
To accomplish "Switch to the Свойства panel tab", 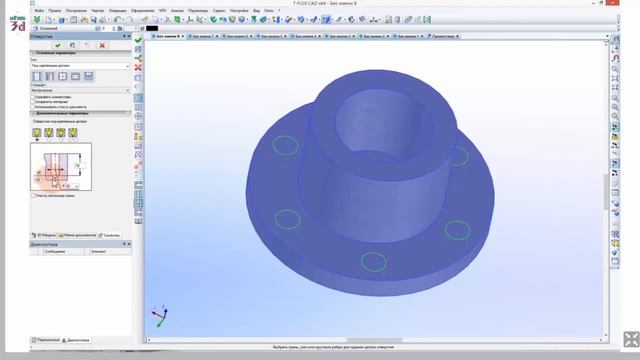I will [x=109, y=236].
